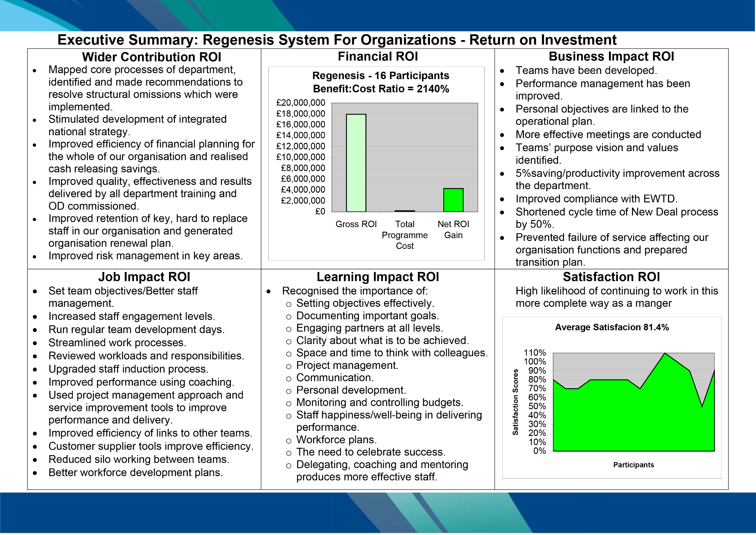The image size is (756, 535).
Task: Select the Learning Impact ROI heading
Action: pyautogui.click(x=378, y=277)
